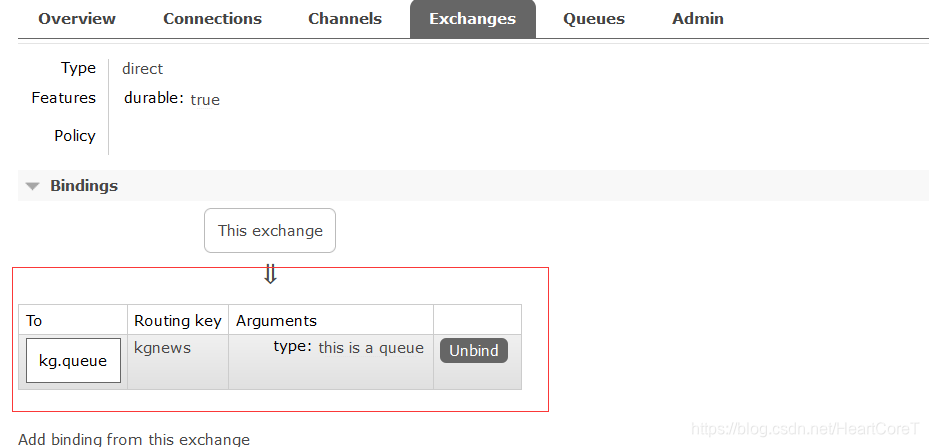Screen dimensions: 929x447
Task: Open the Overview tab
Action: (x=77, y=19)
